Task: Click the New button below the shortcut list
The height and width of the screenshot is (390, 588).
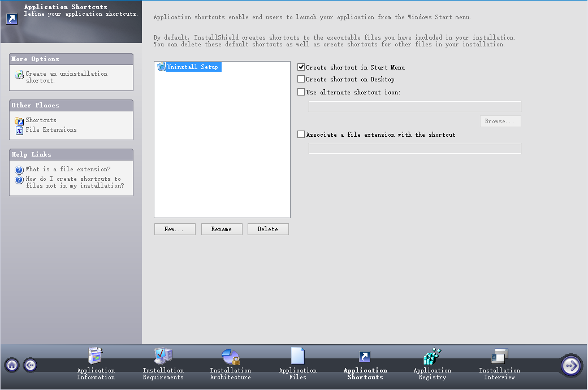Action: click(x=175, y=229)
